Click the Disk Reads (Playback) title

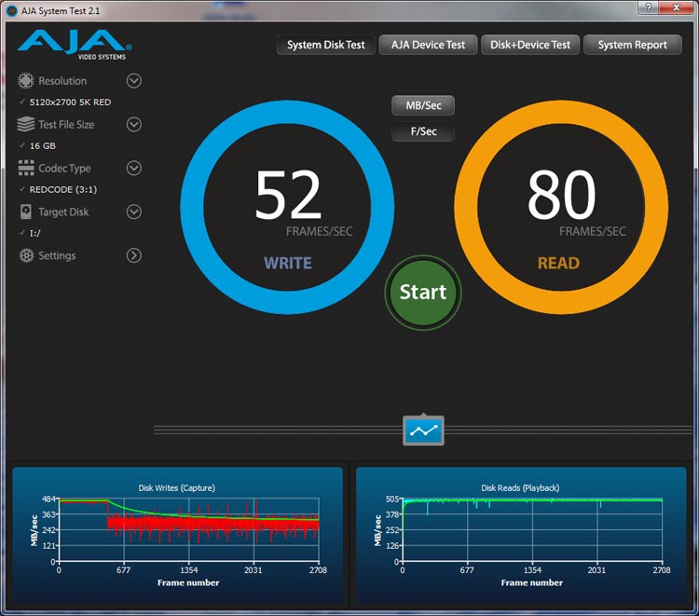(x=520, y=487)
